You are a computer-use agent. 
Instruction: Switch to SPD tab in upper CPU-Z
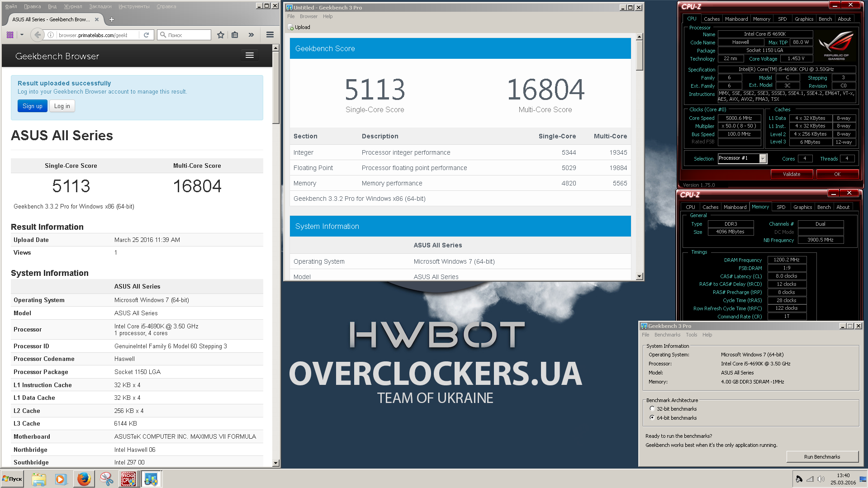(782, 19)
